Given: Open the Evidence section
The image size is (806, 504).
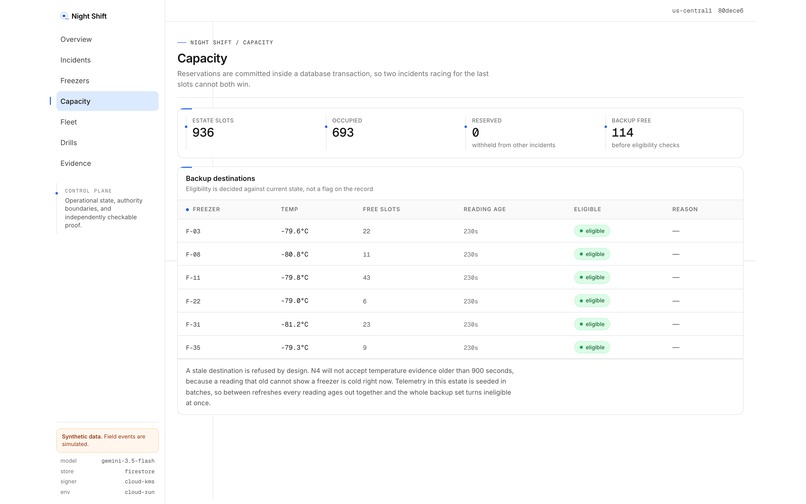Looking at the screenshot, I should pos(76,163).
